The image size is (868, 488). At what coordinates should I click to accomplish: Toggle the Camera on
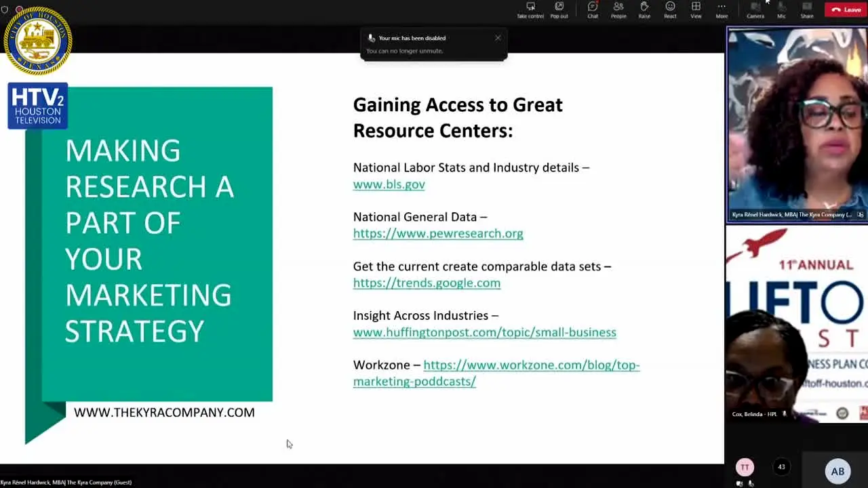(x=755, y=10)
